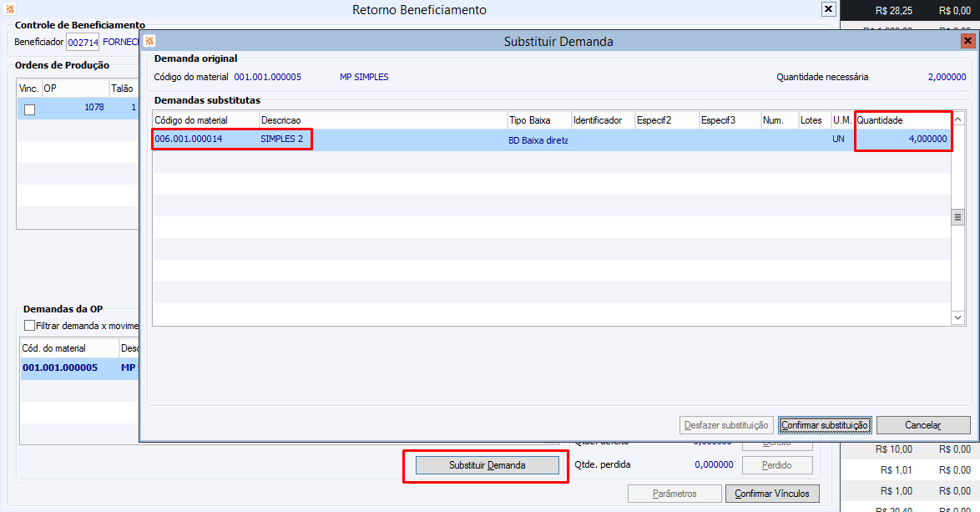Click the Beneficiador code field 002714
The width and height of the screenshot is (980, 512).
(83, 43)
